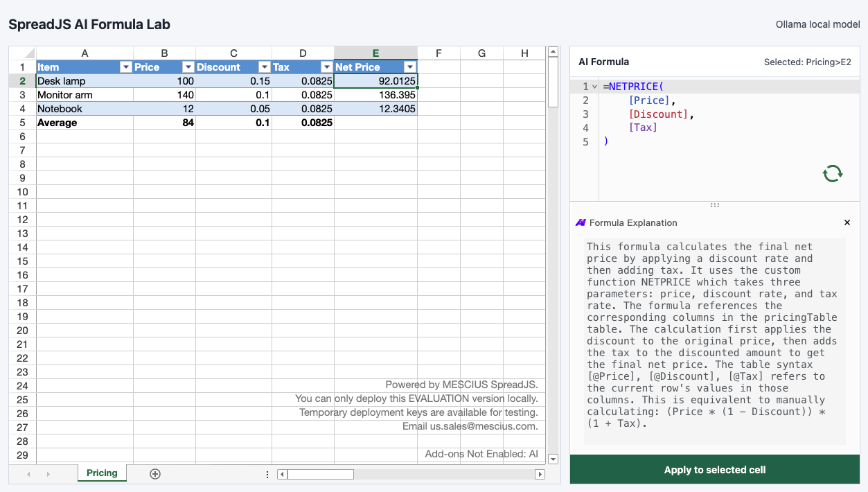Open the Item column filter dropdown
868x492 pixels.
[125, 67]
